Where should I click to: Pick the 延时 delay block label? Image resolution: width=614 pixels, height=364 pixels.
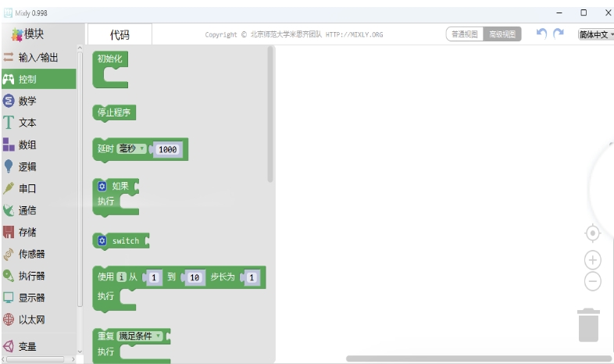click(105, 148)
